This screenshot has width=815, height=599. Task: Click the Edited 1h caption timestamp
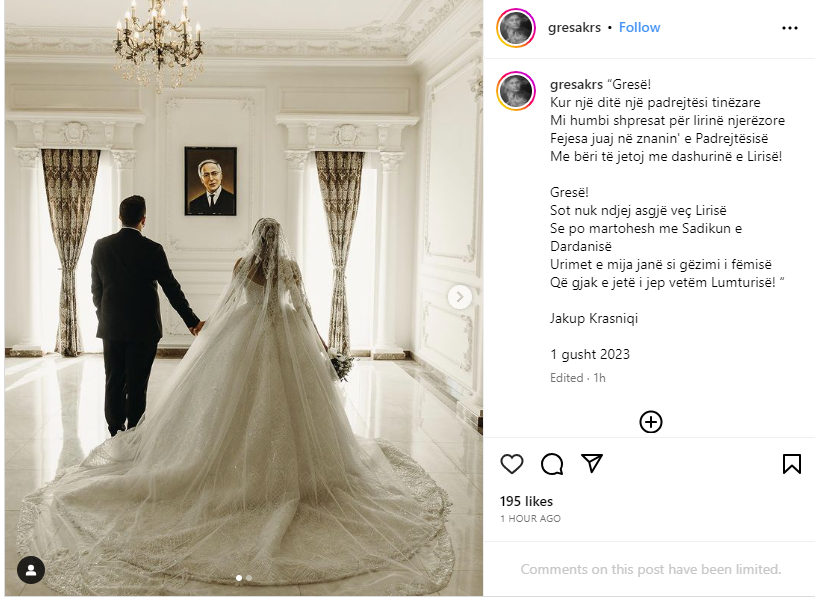pos(577,378)
